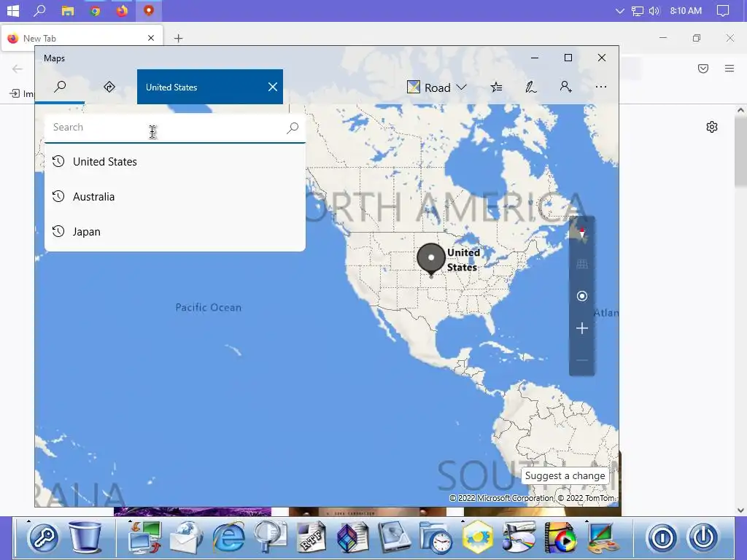Click Suggest a change button
This screenshot has height=560, width=747.
(565, 475)
